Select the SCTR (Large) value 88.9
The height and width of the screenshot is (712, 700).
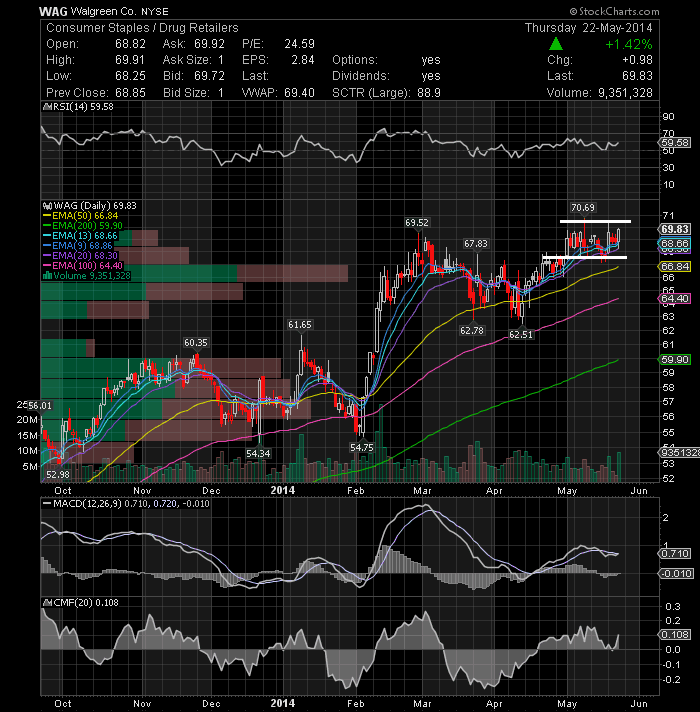coord(429,93)
